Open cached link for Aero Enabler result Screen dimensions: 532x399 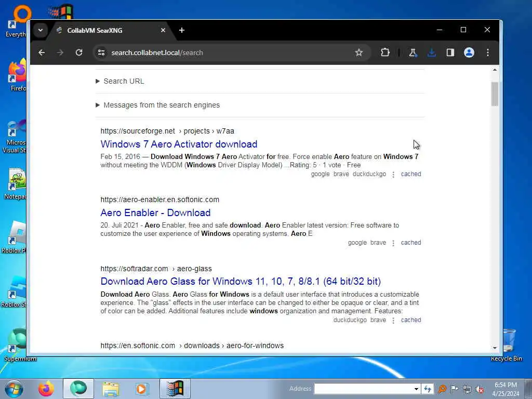pos(411,243)
